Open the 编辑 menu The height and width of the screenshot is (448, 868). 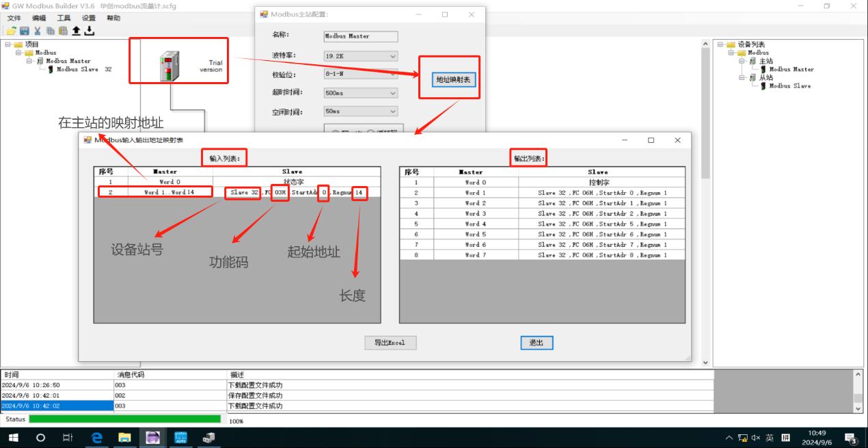[x=39, y=18]
